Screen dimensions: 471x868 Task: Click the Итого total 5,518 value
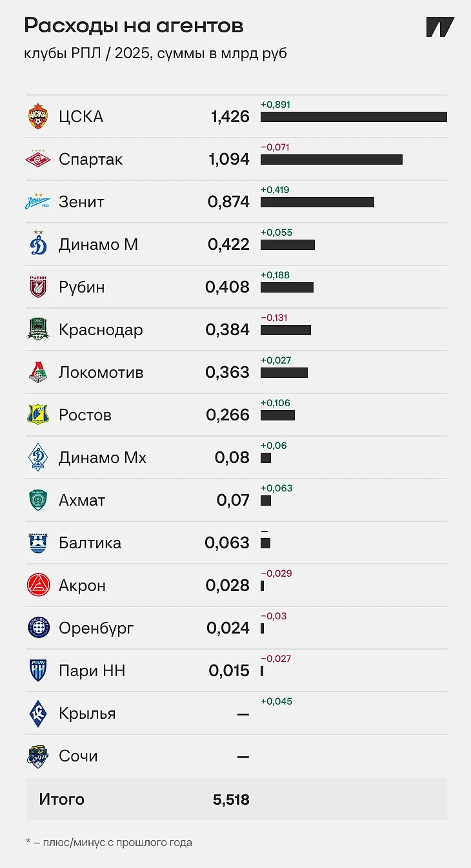[231, 800]
